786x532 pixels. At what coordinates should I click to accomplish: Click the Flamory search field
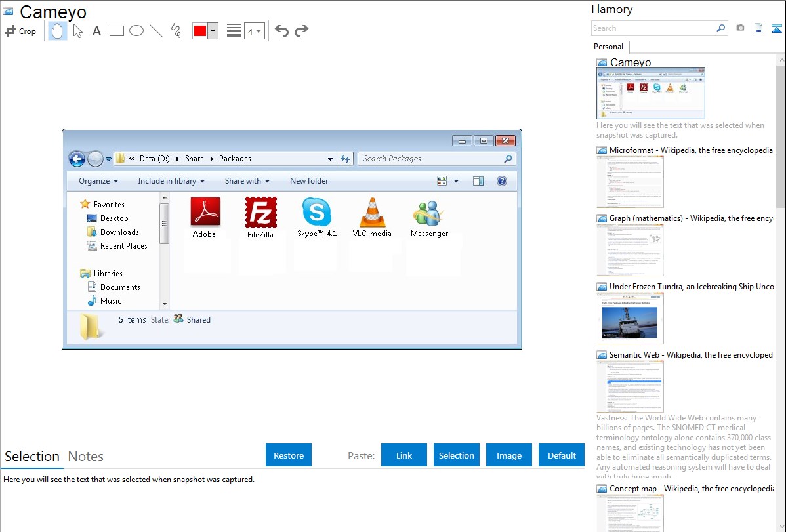click(653, 28)
